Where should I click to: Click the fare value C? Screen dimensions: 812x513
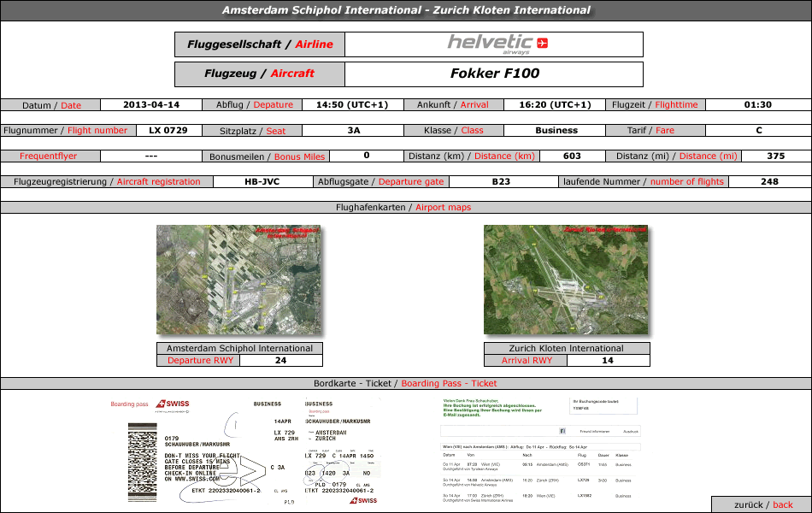[759, 131]
